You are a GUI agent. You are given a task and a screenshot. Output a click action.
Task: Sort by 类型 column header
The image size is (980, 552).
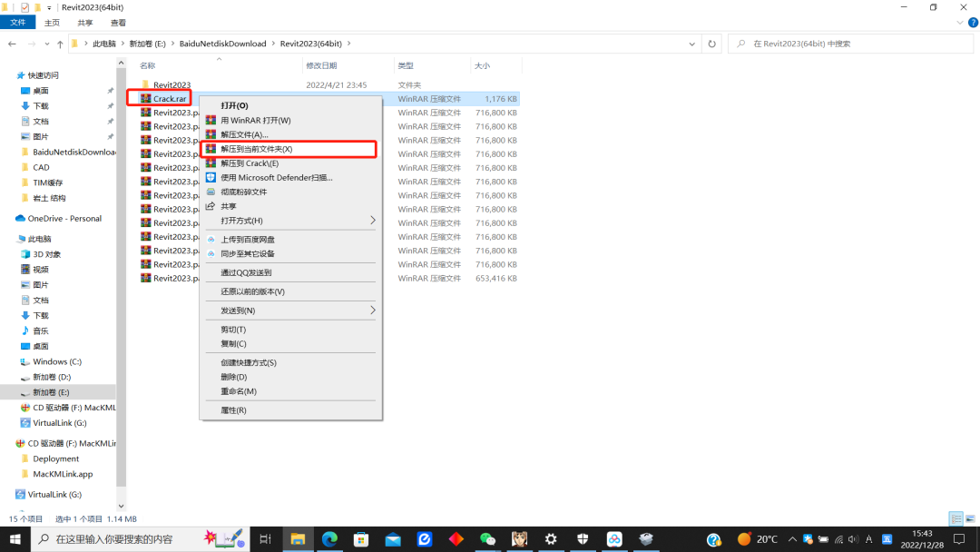pos(406,65)
